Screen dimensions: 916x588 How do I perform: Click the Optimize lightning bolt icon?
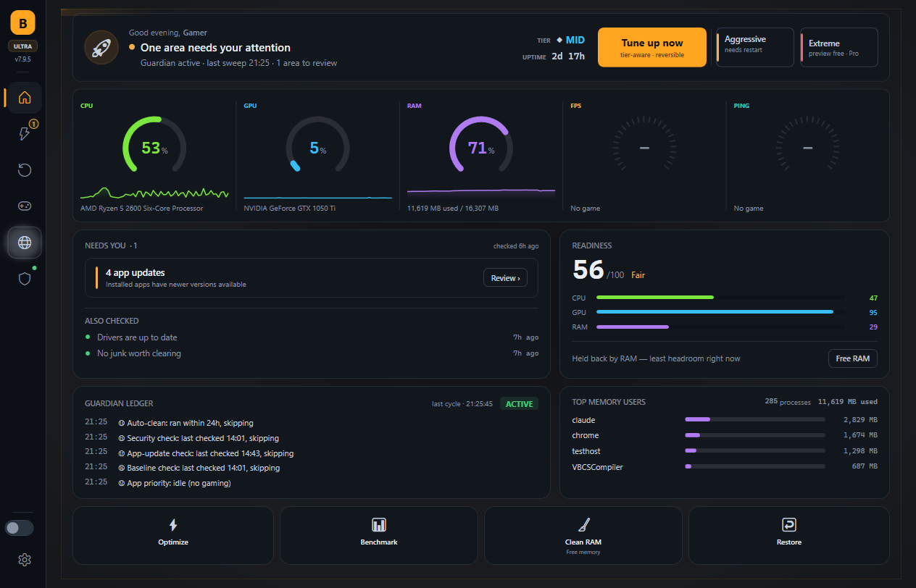coord(173,525)
